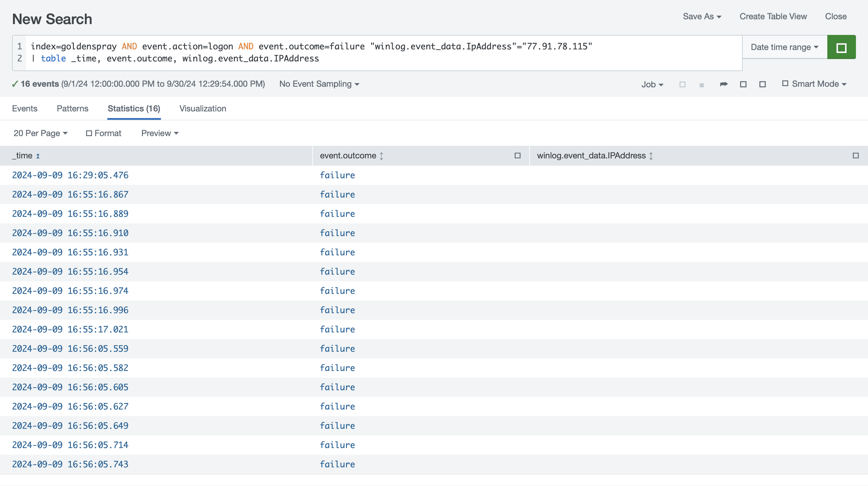Open the Job menu
Viewport: 868px width, 486px height.
pyautogui.click(x=652, y=85)
